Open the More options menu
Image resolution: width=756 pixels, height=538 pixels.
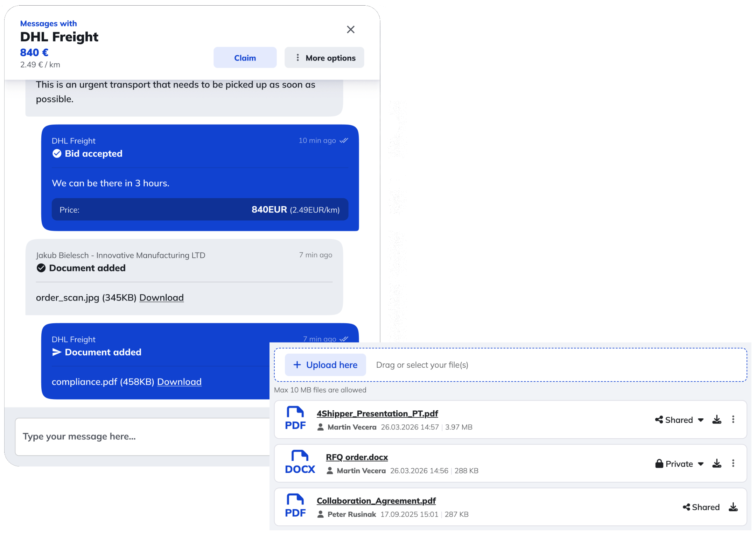coord(324,57)
